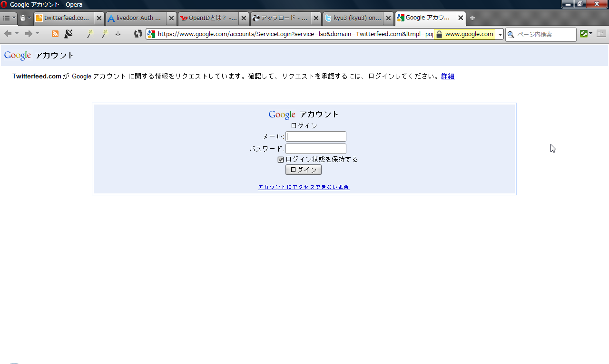Click the メール: label text
Image resolution: width=609 pixels, height=364 pixels.
click(x=273, y=137)
